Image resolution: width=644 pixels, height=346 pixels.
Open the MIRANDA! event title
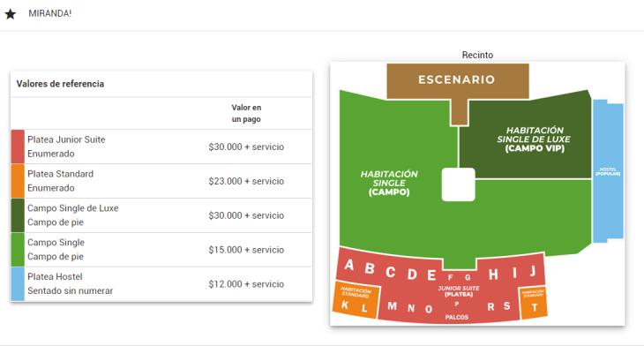(x=49, y=13)
